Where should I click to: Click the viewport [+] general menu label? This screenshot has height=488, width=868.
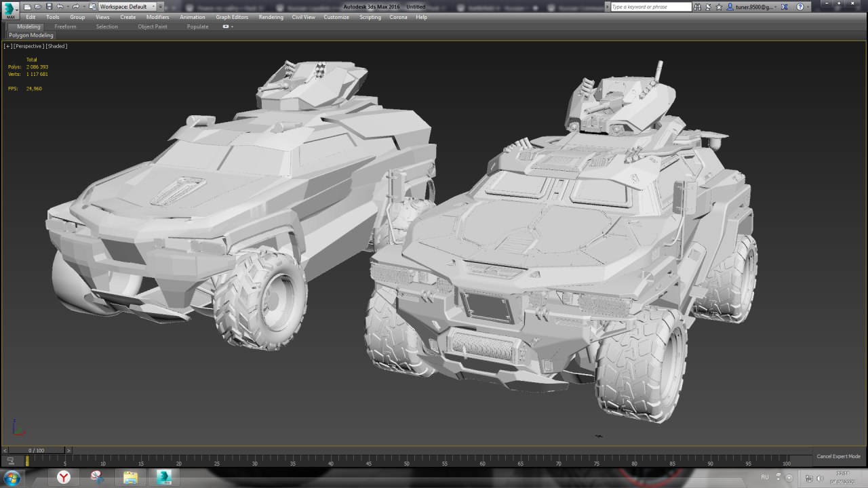pyautogui.click(x=7, y=46)
